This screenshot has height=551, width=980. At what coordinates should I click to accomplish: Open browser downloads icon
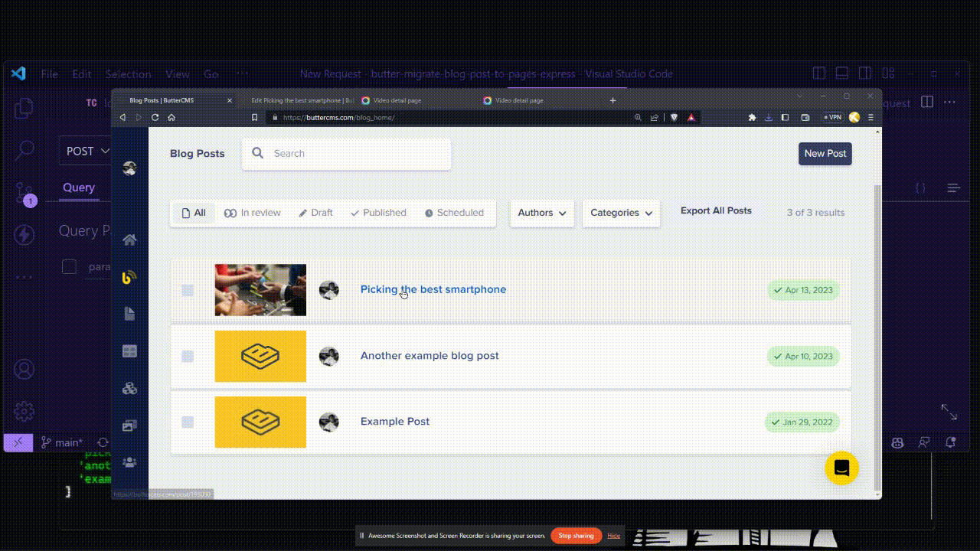tap(769, 117)
